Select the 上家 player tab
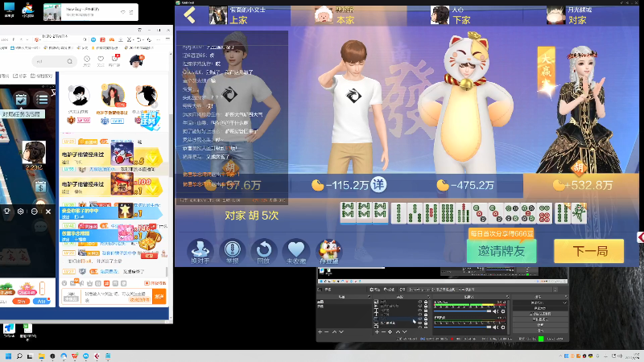 point(233,15)
